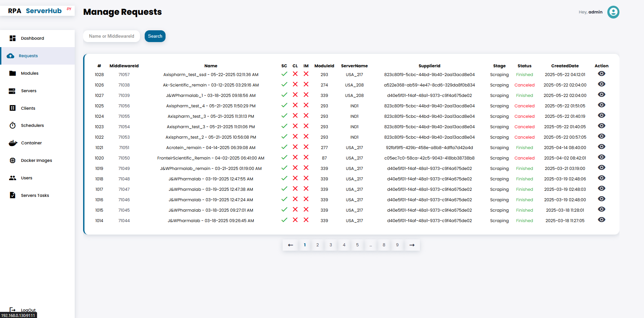Viewport: 644px width, 318px height.
Task: Go to next page arrow
Action: pyautogui.click(x=412, y=245)
